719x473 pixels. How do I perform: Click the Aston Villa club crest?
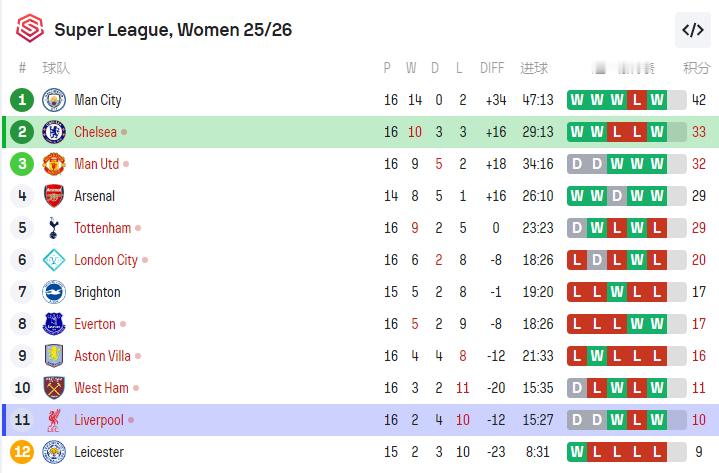coord(54,356)
